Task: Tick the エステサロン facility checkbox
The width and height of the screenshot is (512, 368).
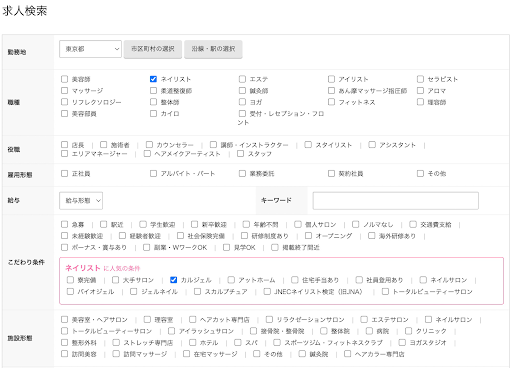Action: point(364,319)
